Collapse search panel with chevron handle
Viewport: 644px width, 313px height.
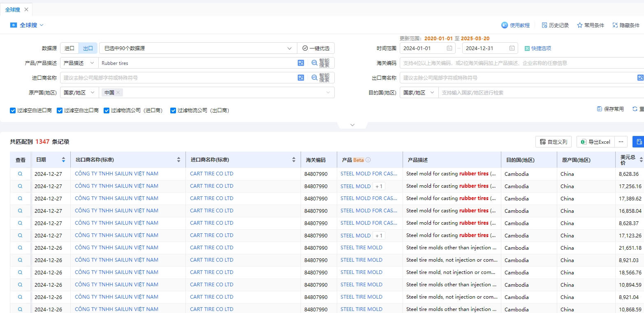[x=352, y=125]
